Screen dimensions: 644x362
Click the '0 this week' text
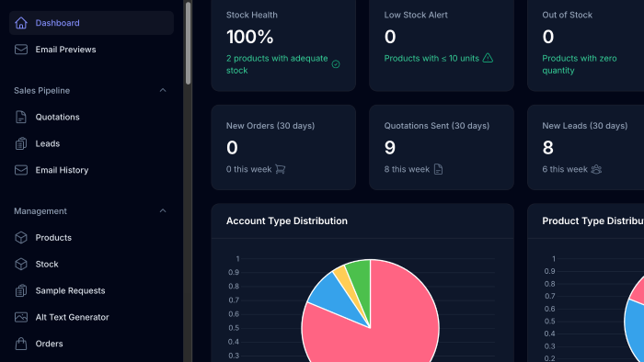249,169
